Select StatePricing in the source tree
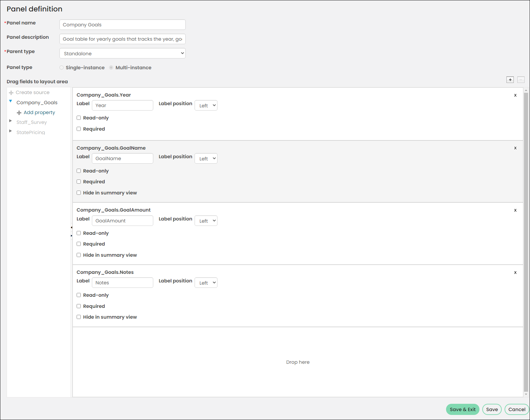The height and width of the screenshot is (420, 530). click(x=31, y=132)
